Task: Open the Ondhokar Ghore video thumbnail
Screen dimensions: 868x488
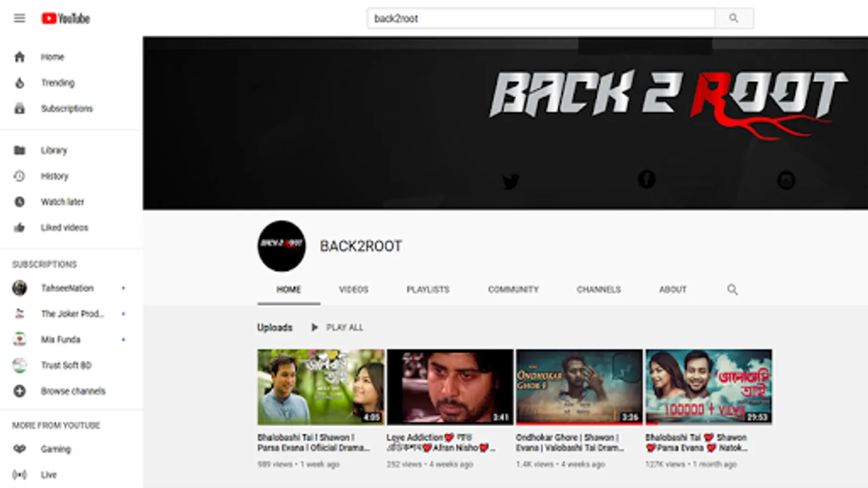Action: point(579,387)
